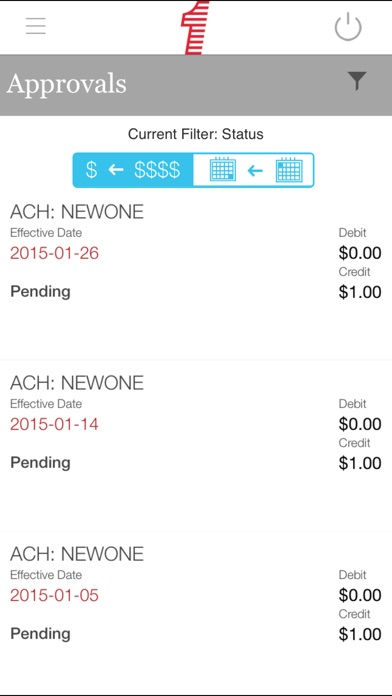Select the 2015-01-26 effective date
Image resolution: width=392 pixels, height=696 pixels.
[x=54, y=253]
